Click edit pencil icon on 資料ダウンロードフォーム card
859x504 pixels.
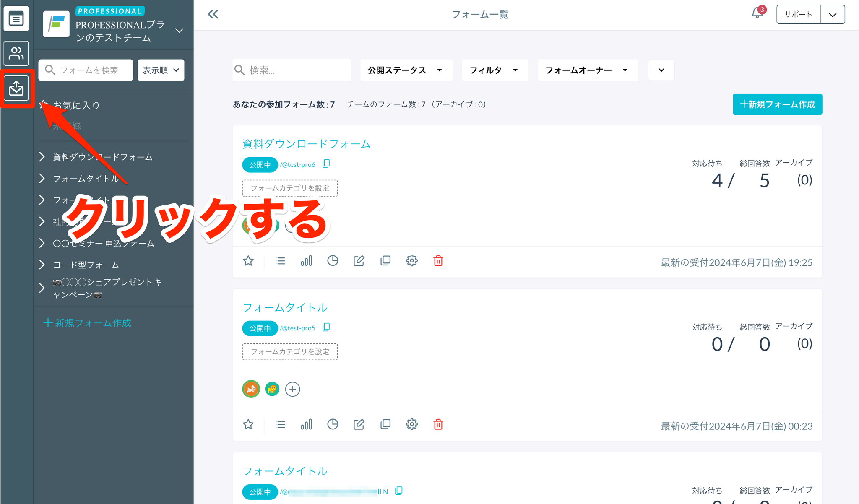[x=359, y=261]
